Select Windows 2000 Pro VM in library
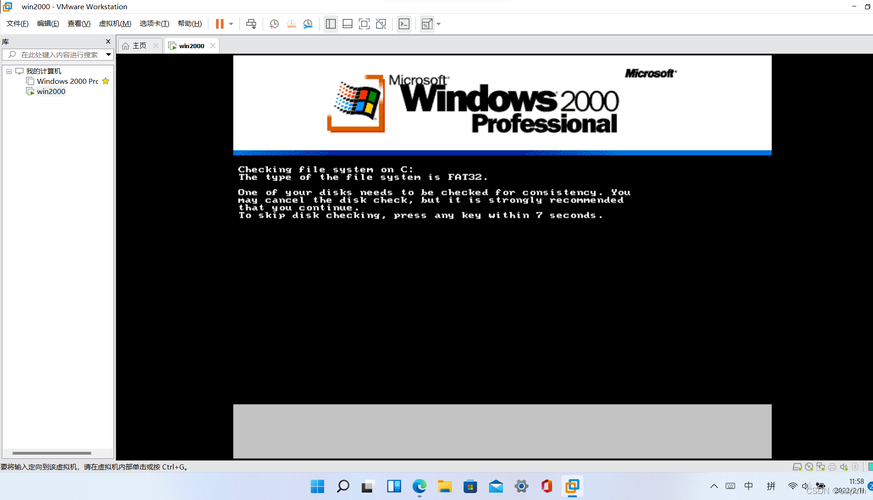 click(x=67, y=81)
